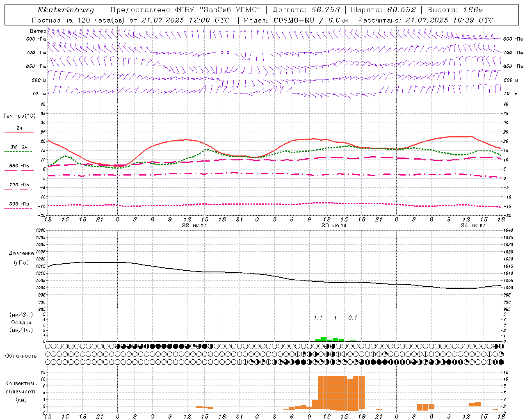Click the '(гПа)' pressure unit label
This screenshot has height=420, width=525.
(21, 263)
